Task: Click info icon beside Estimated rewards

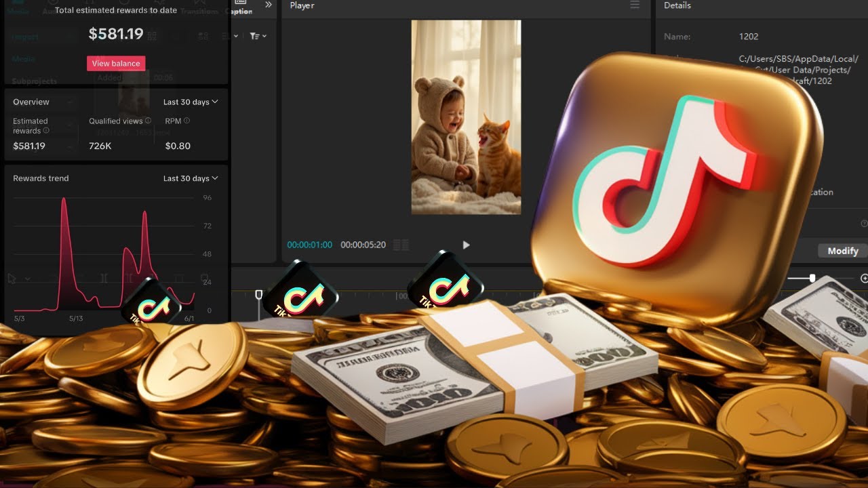Action: coord(46,130)
